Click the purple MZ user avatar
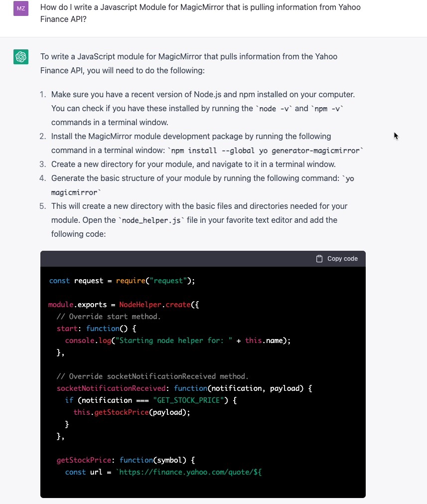Screen dimensions: 427x504 pos(21,8)
